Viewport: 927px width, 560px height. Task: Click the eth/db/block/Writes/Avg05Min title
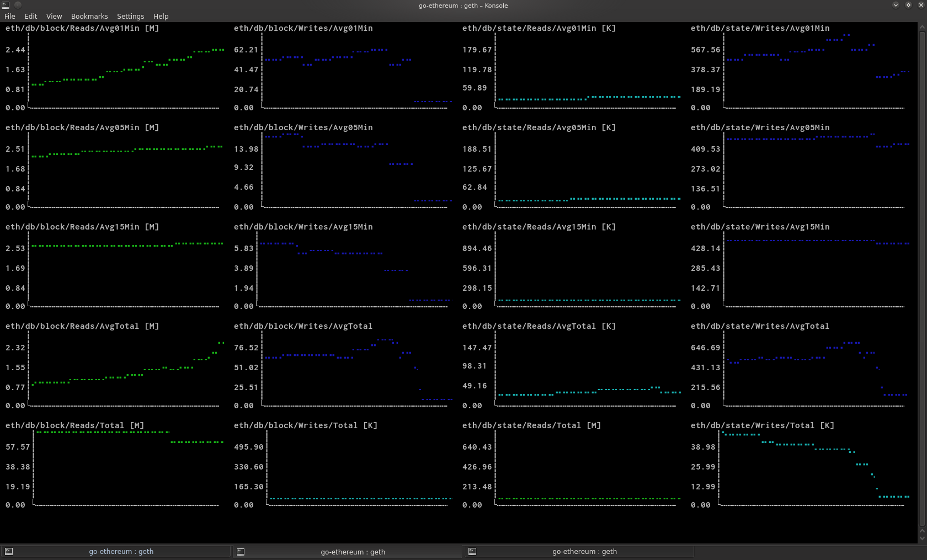tap(303, 127)
